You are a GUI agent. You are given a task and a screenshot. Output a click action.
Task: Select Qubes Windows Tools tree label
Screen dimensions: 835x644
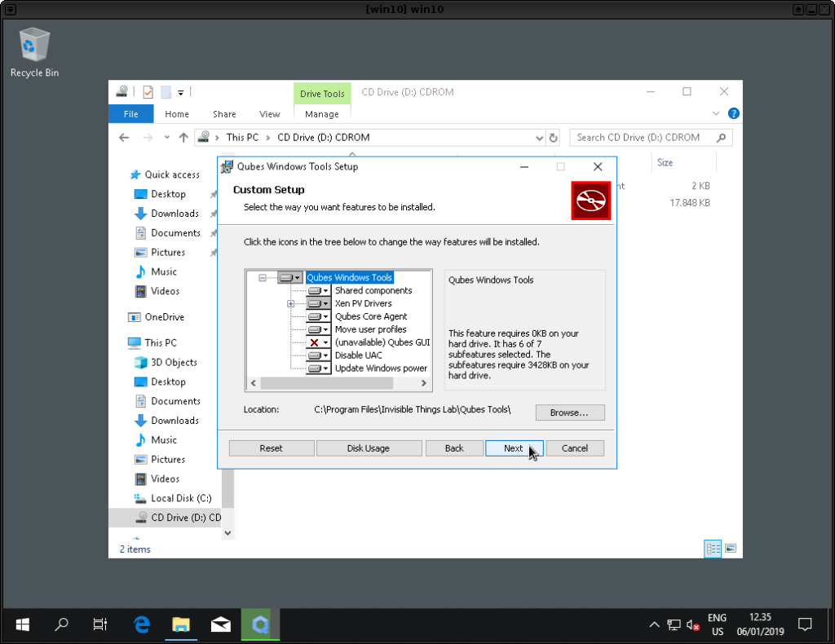point(349,277)
